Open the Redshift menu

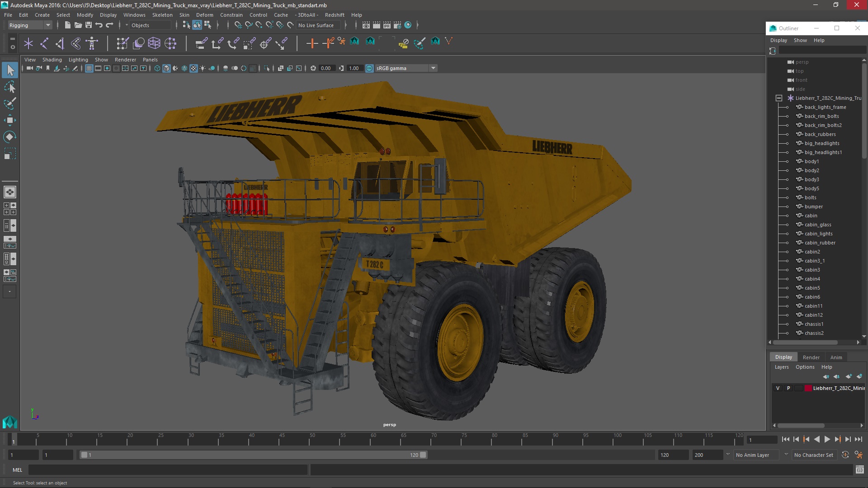[x=335, y=15]
